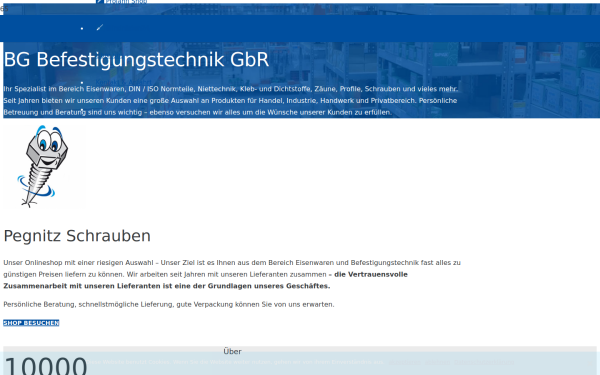Click the sentence starting "Persönliche Beratung, schnellstmögliche Lieferung"
600x375 pixels.
pyautogui.click(x=169, y=305)
